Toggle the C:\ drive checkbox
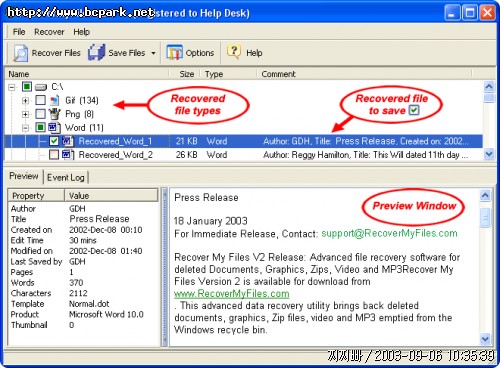 click(x=27, y=87)
